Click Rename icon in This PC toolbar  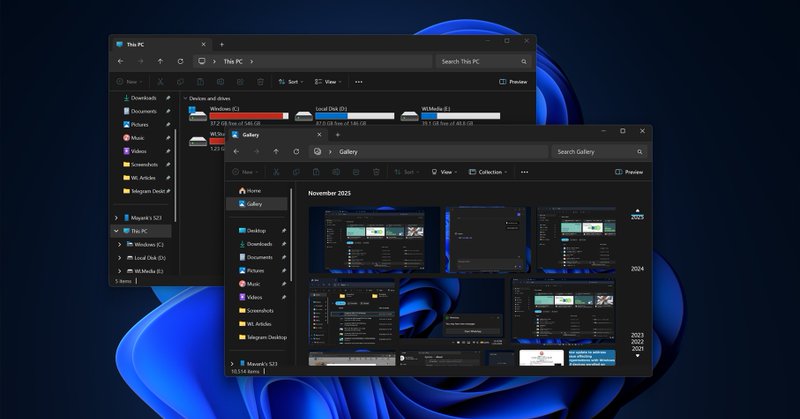point(220,82)
